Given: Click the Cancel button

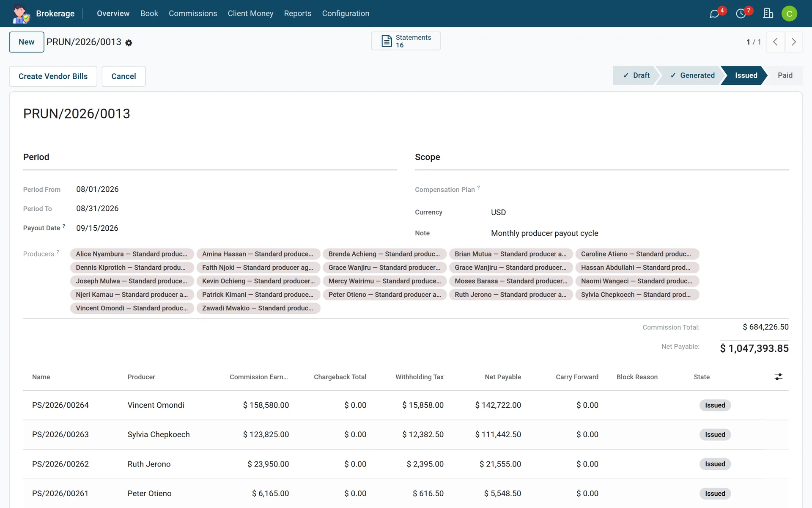Looking at the screenshot, I should (123, 76).
